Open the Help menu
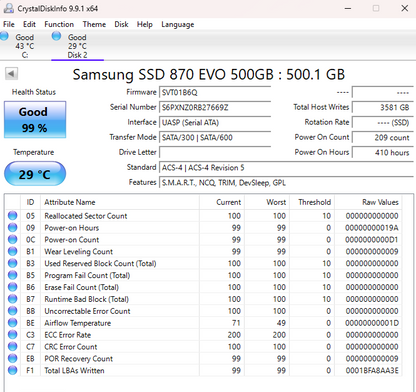 tap(145, 24)
